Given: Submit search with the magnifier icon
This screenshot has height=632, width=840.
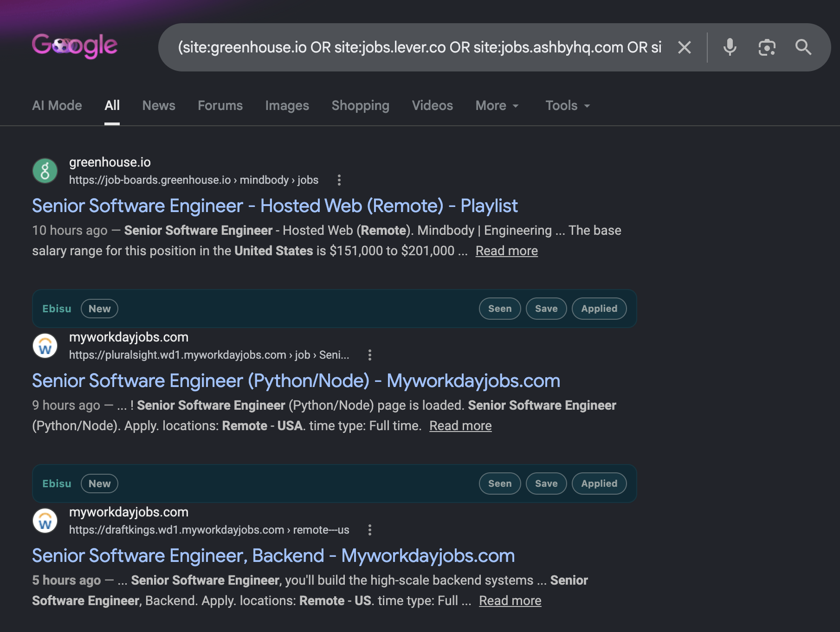Looking at the screenshot, I should coord(803,47).
